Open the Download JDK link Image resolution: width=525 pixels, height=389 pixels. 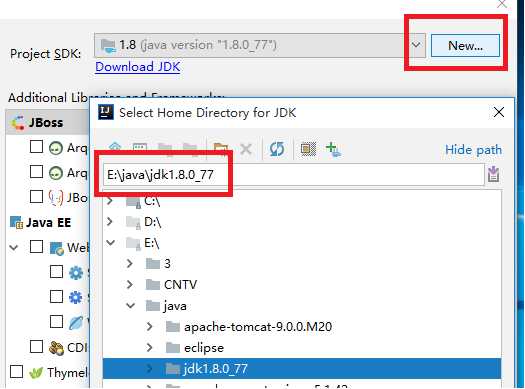click(138, 67)
